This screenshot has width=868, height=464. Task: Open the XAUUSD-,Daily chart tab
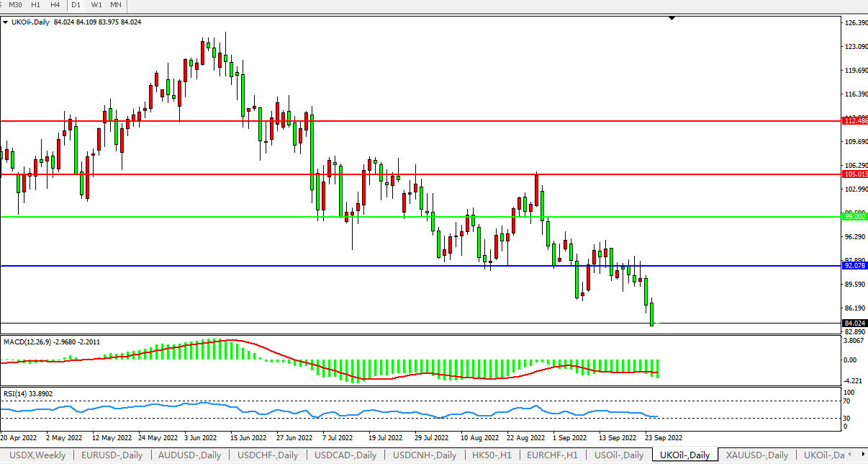click(756, 455)
